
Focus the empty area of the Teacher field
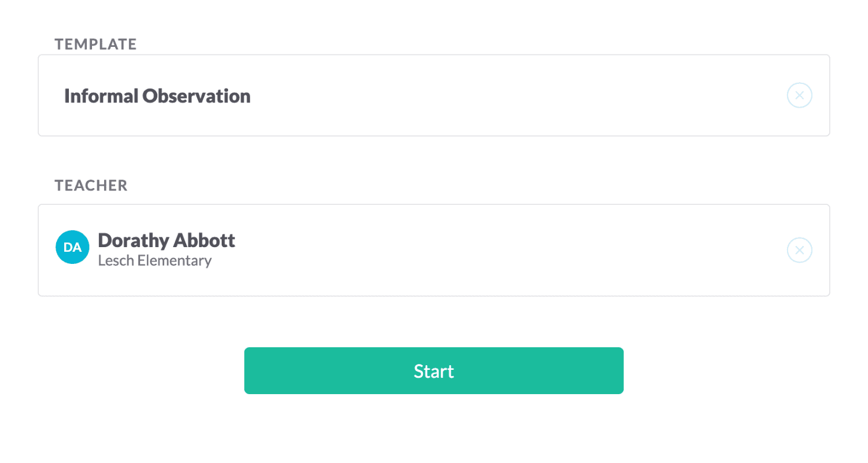point(509,250)
